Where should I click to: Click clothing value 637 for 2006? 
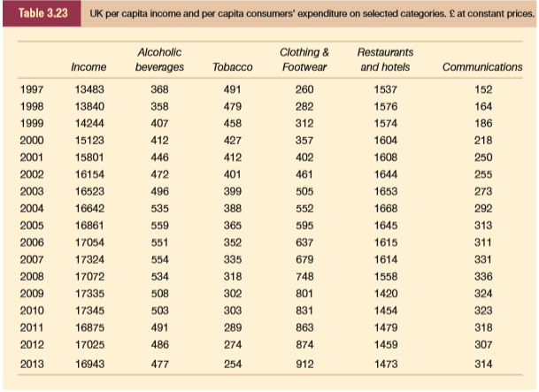[x=304, y=242]
